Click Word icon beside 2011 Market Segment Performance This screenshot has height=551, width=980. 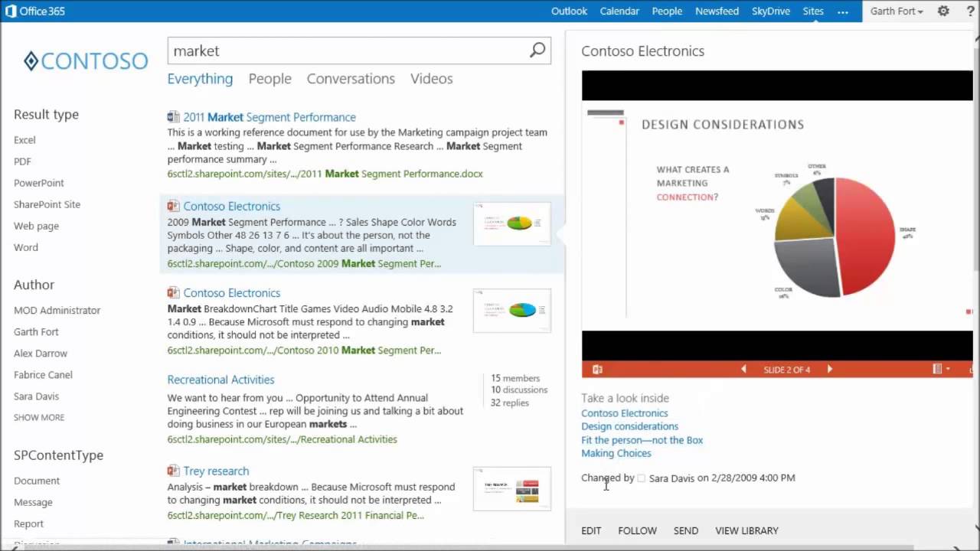pos(173,117)
